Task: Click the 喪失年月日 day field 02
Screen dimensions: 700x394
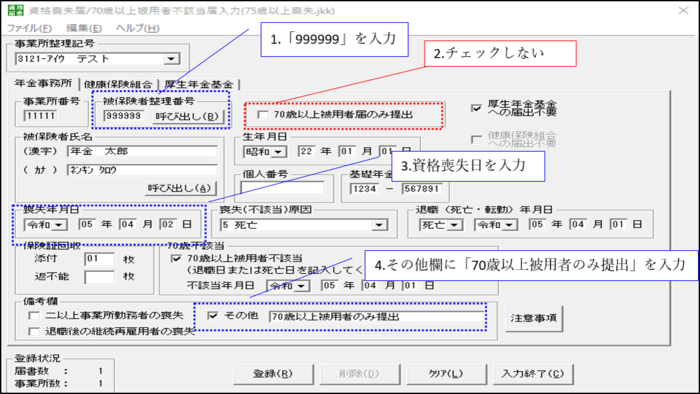Action: 168,224
